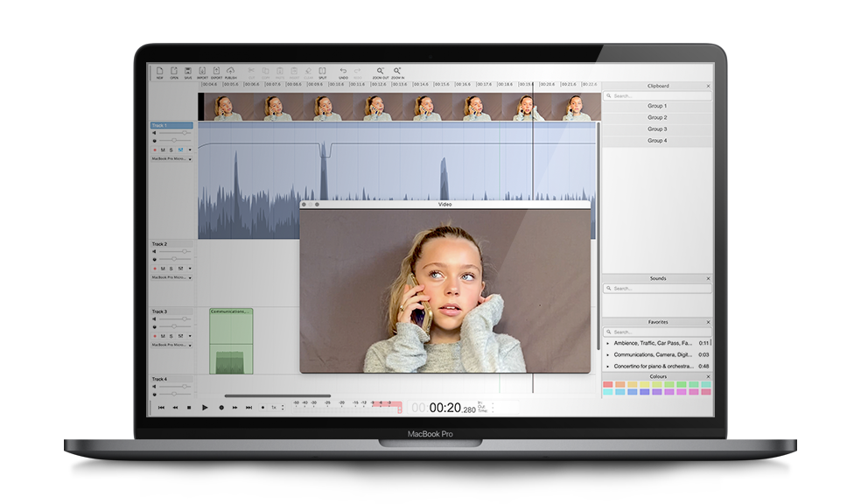Click the red colour swatch in Colours

click(x=607, y=384)
